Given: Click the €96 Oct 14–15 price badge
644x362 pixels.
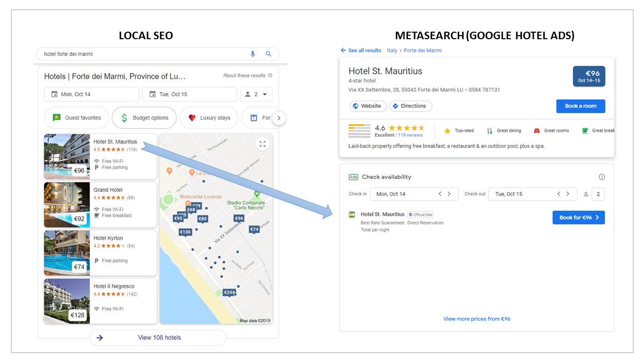Looking at the screenshot, I should [589, 76].
